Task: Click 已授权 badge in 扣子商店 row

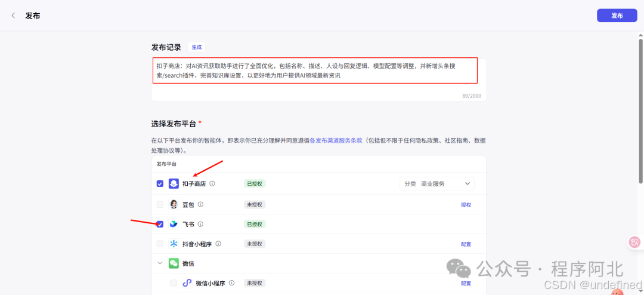Action: [255, 183]
